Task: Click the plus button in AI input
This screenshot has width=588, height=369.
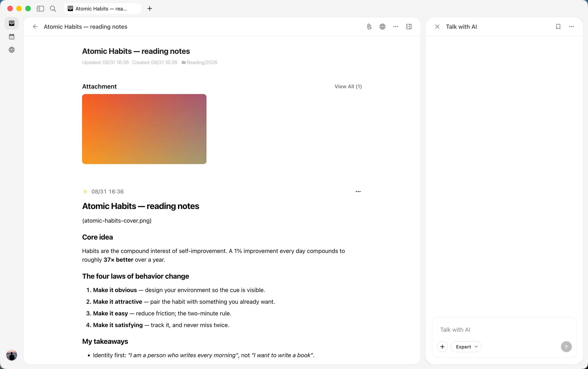Action: coord(442,347)
